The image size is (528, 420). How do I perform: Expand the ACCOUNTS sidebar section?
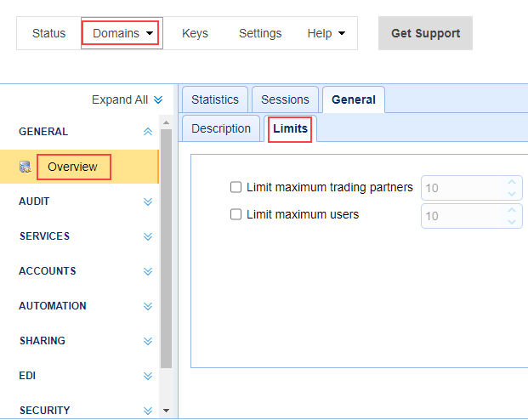tap(148, 271)
